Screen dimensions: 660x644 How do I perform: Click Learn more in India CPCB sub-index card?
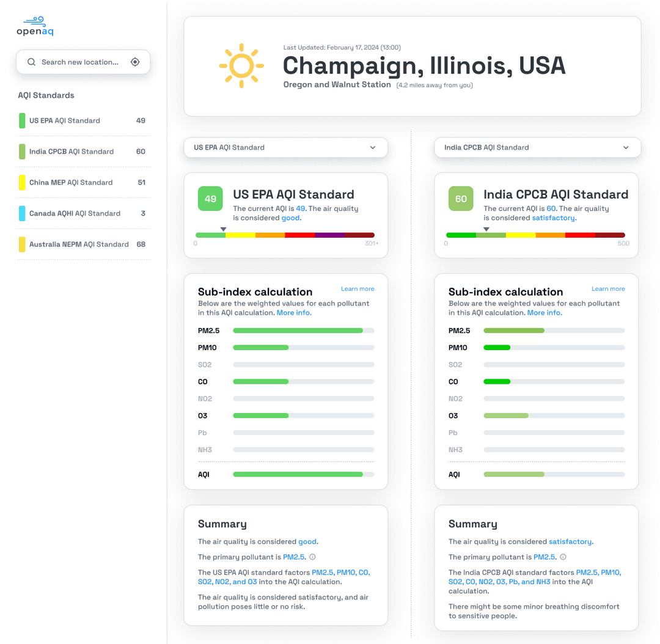(608, 289)
